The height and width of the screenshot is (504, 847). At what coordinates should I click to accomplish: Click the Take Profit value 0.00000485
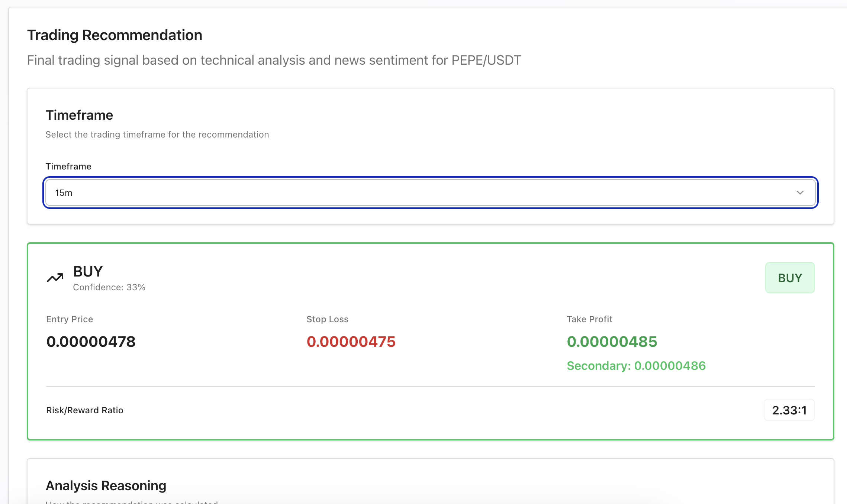[x=612, y=342]
